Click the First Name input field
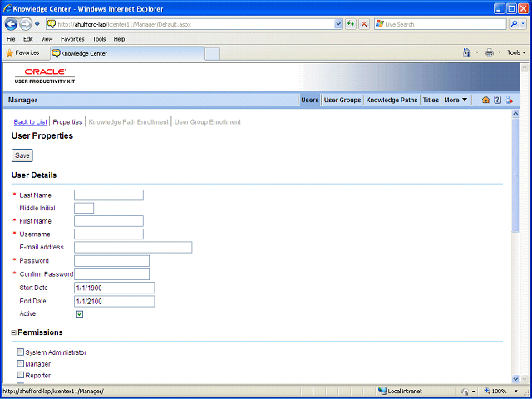The width and height of the screenshot is (532, 399). pos(109,221)
